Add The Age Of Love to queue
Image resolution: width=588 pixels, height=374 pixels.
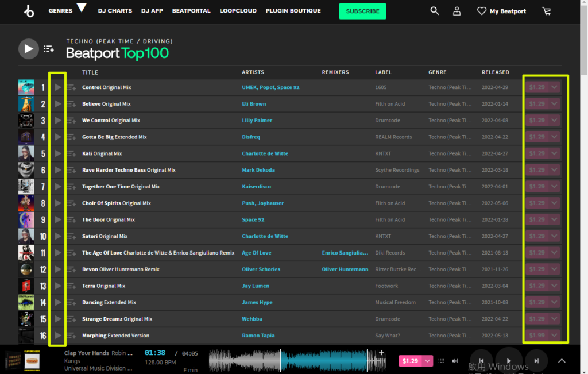(x=71, y=253)
